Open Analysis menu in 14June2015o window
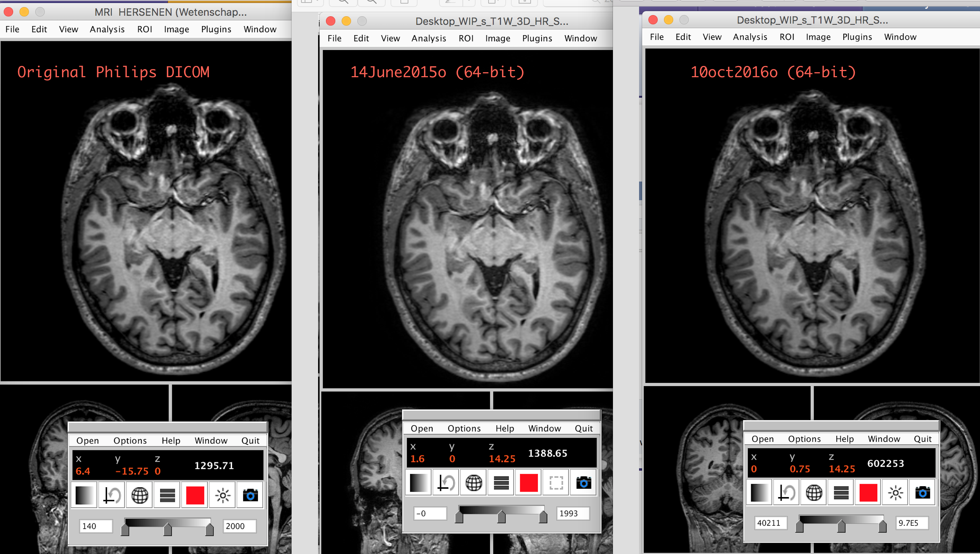The height and width of the screenshot is (554, 980). [429, 38]
